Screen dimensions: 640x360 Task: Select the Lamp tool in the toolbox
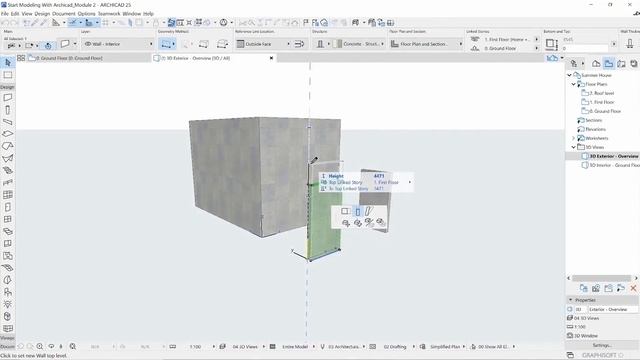(x=8, y=304)
